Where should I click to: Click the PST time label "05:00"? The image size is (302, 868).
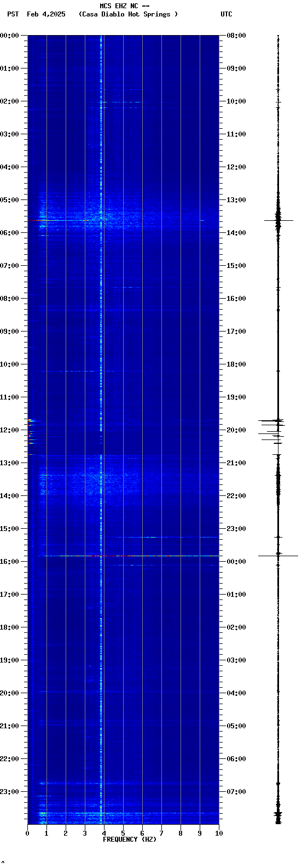tap(9, 200)
